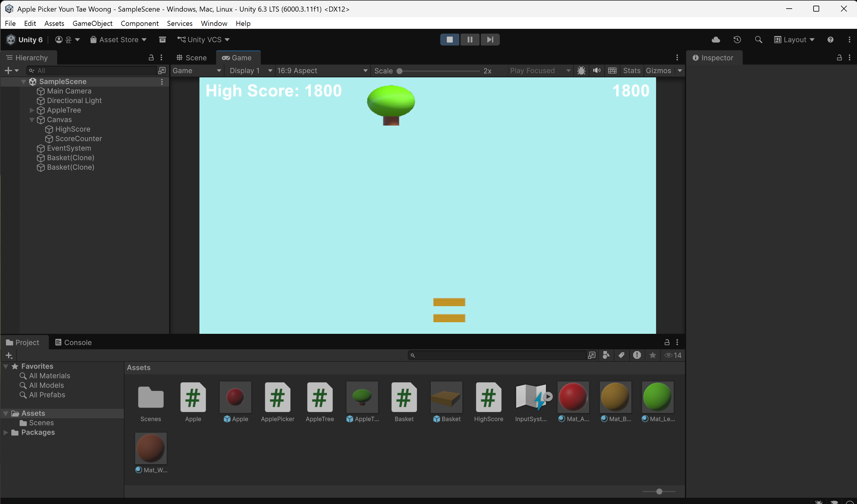Open Undo History icon
857x504 pixels.
click(737, 40)
